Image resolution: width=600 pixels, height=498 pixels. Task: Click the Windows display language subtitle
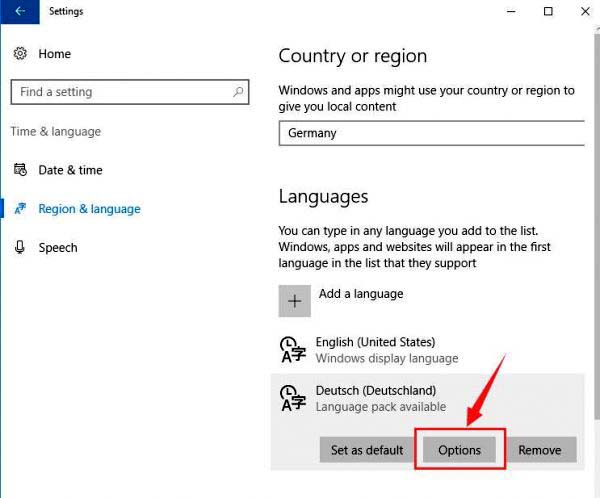pos(387,358)
